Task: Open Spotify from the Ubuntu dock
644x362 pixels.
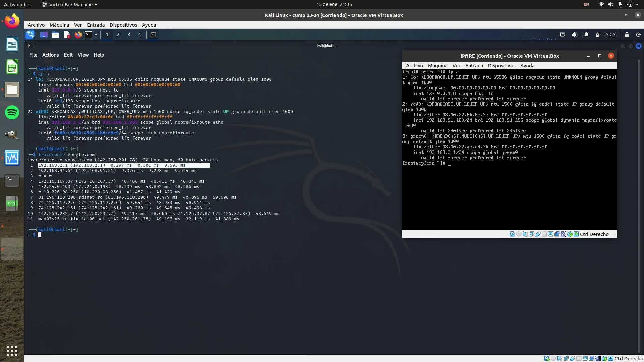Action: coord(12,112)
